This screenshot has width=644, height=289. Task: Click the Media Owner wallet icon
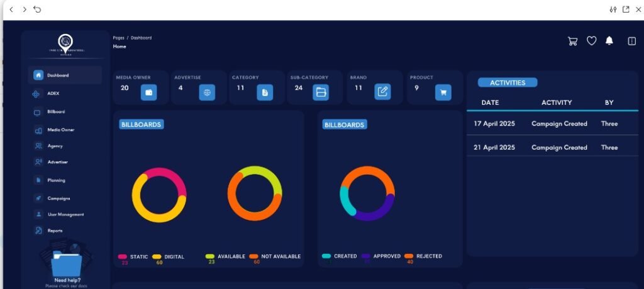coord(148,92)
